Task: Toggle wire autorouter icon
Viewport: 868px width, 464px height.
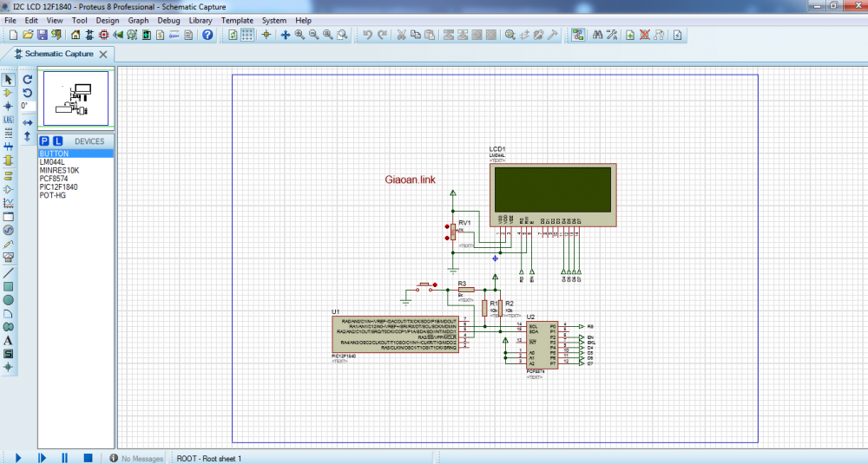Action: [x=577, y=36]
